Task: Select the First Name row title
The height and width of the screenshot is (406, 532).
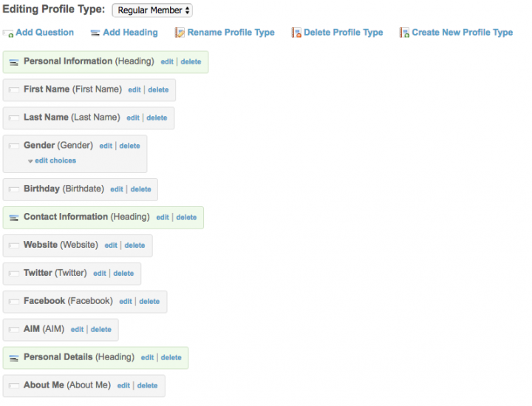Action: click(47, 89)
